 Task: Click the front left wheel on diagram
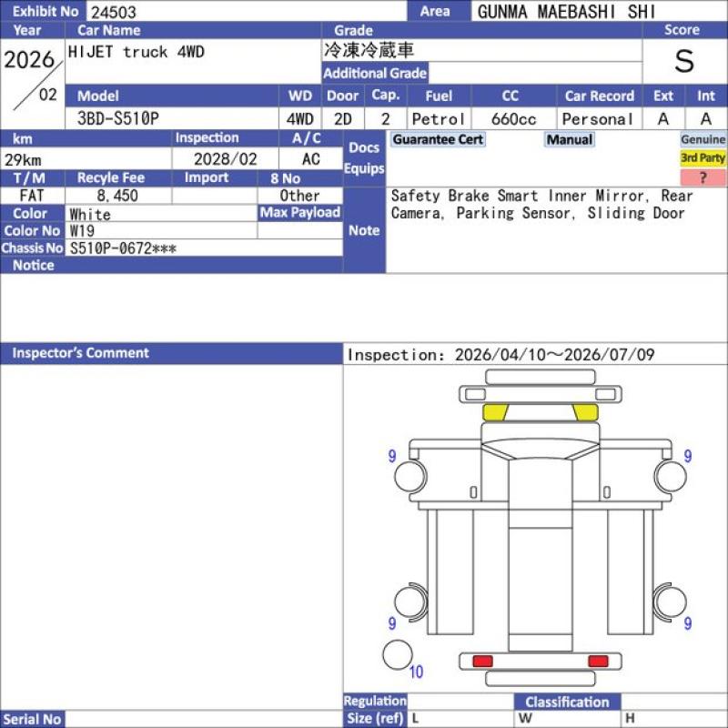click(410, 476)
